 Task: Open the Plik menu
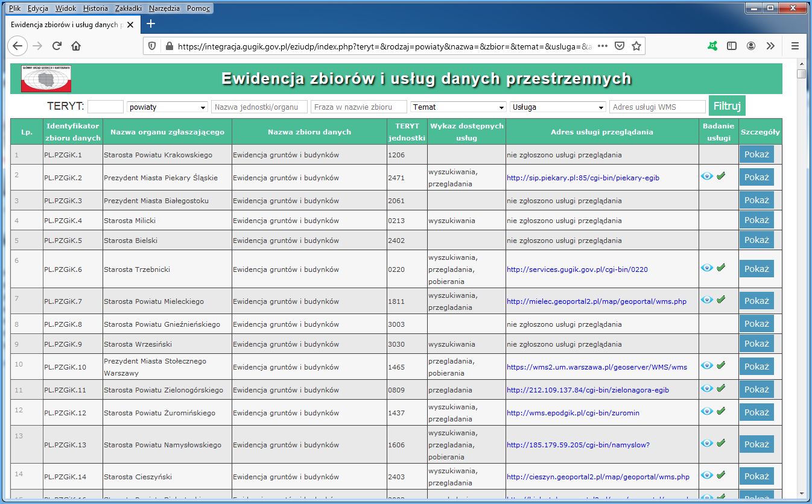(15, 8)
